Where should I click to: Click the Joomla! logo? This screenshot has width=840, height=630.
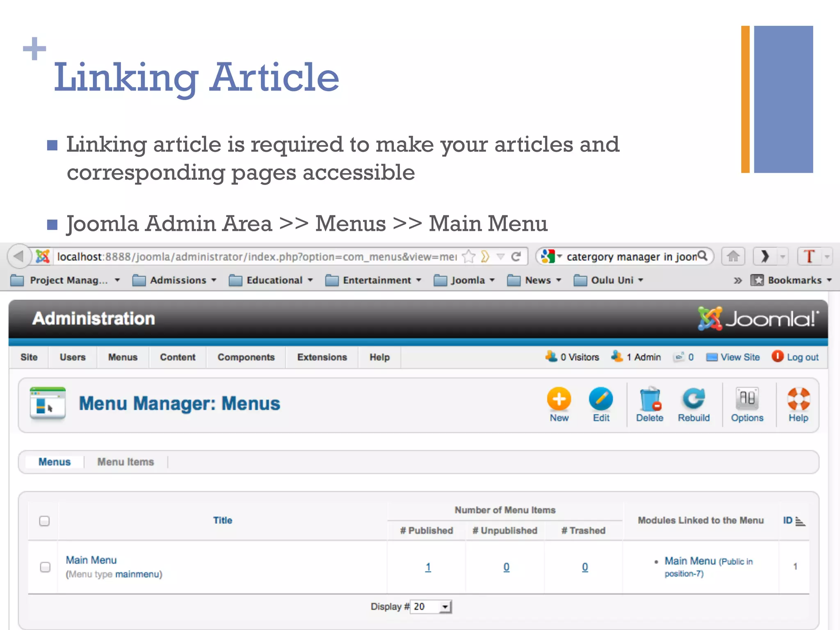tap(758, 319)
